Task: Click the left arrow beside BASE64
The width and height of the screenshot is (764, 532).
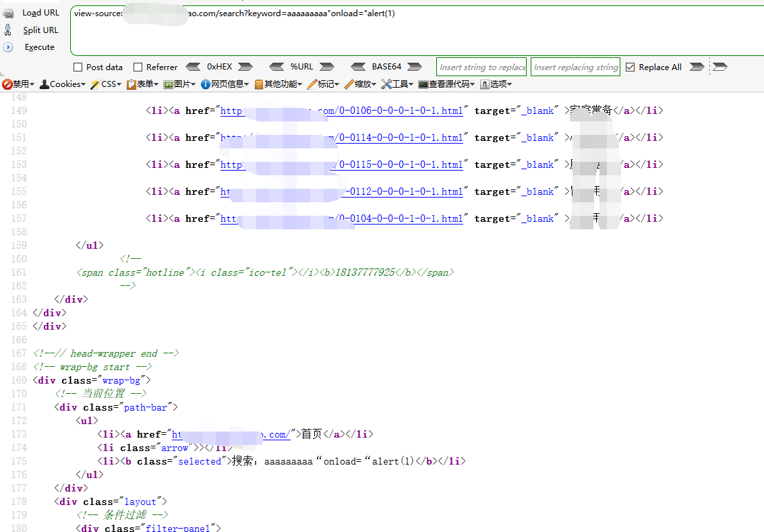Action: [358, 67]
